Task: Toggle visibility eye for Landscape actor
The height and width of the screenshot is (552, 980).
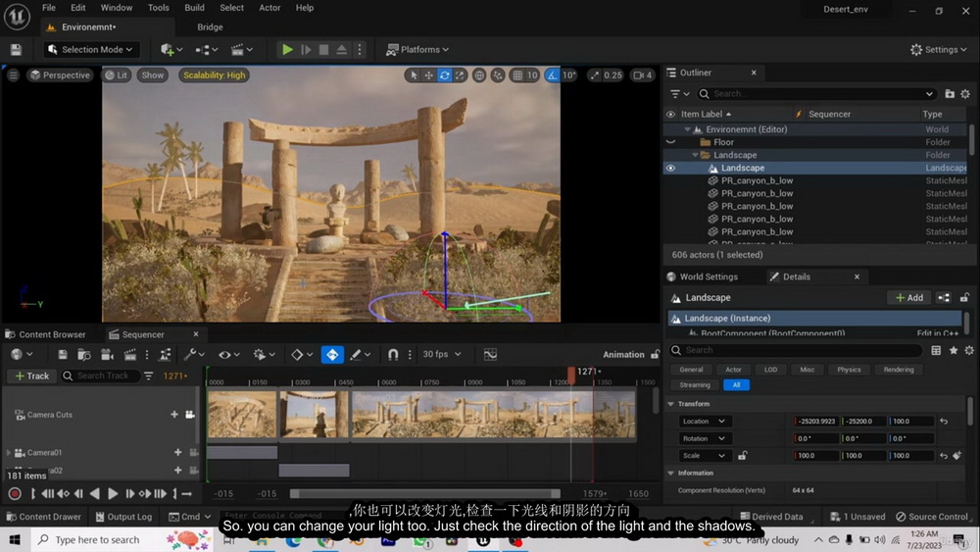Action: point(670,169)
